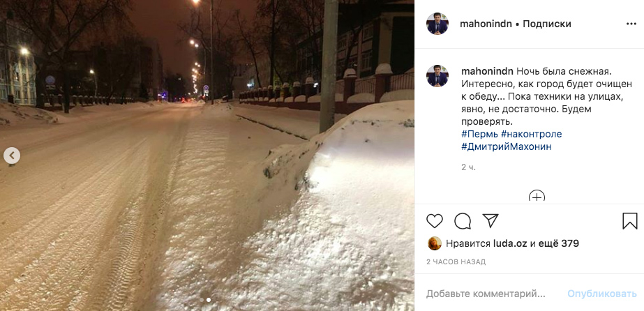Select the first carousel dot indicator

click(x=202, y=300)
